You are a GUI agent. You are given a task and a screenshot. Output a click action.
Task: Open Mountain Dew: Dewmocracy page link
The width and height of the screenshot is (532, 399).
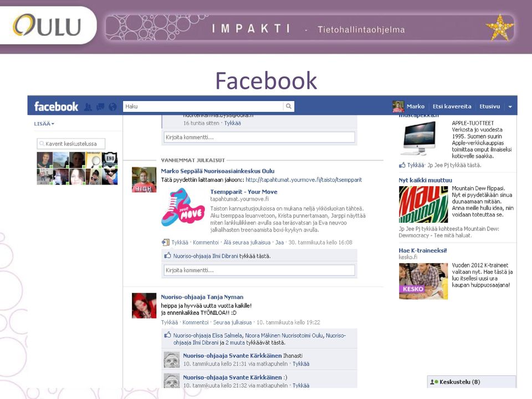(449, 232)
